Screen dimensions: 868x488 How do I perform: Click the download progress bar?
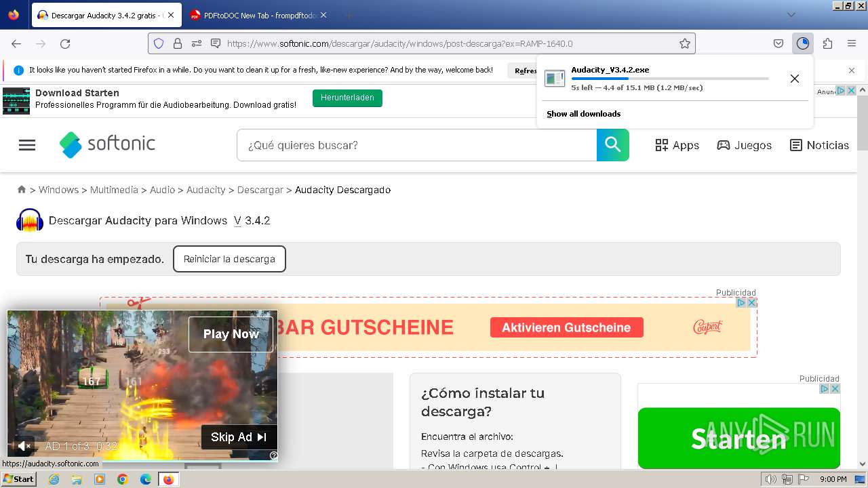(670, 79)
